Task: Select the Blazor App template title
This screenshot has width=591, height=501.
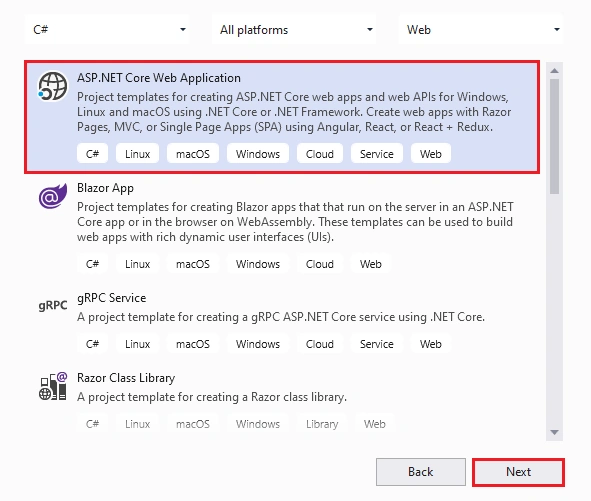Action: point(105,188)
